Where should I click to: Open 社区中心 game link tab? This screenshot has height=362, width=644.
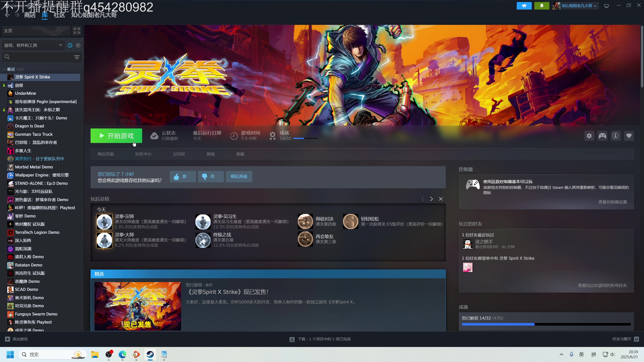pyautogui.click(x=143, y=154)
